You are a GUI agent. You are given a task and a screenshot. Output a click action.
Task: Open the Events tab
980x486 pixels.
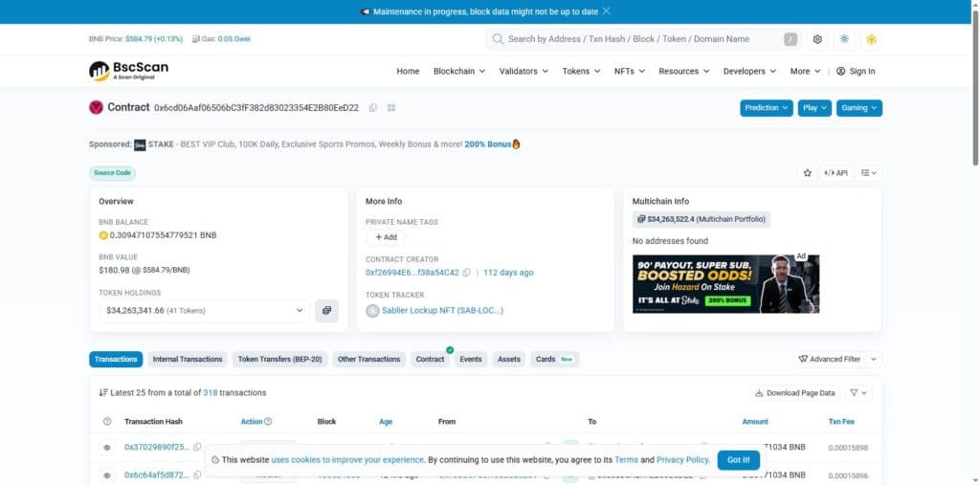click(x=471, y=359)
